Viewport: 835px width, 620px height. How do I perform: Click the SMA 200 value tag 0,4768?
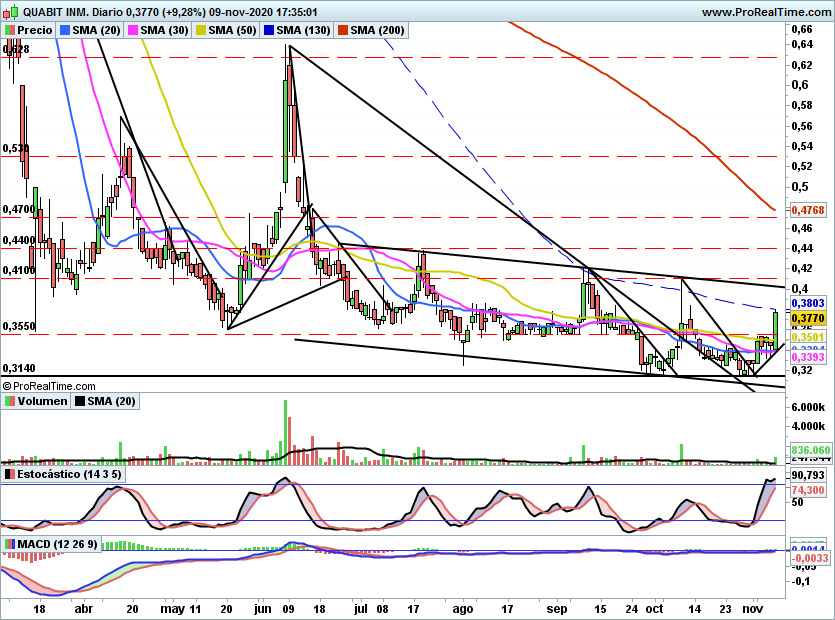[x=808, y=210]
